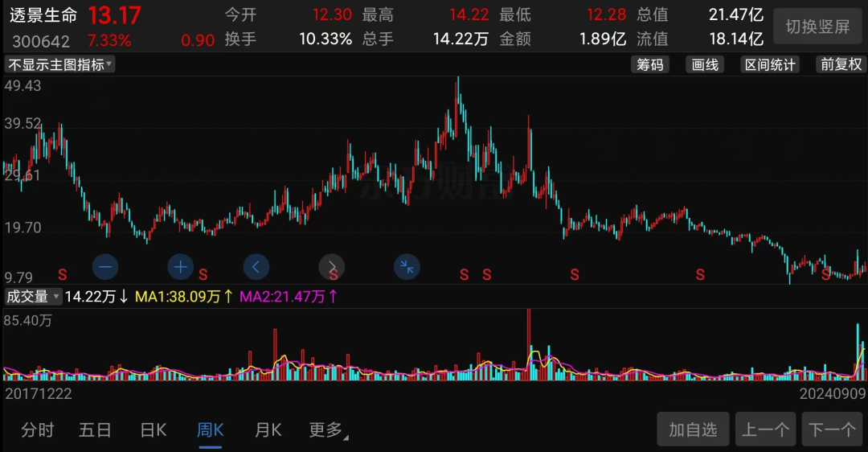868x452 pixels.
Task: Click the zoom out minus icon
Action: pyautogui.click(x=105, y=266)
